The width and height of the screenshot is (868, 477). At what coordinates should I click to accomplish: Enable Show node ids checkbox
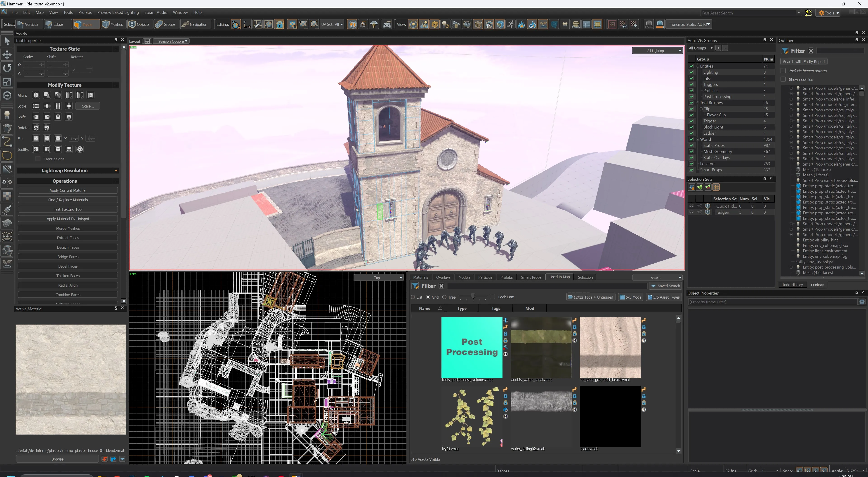783,79
